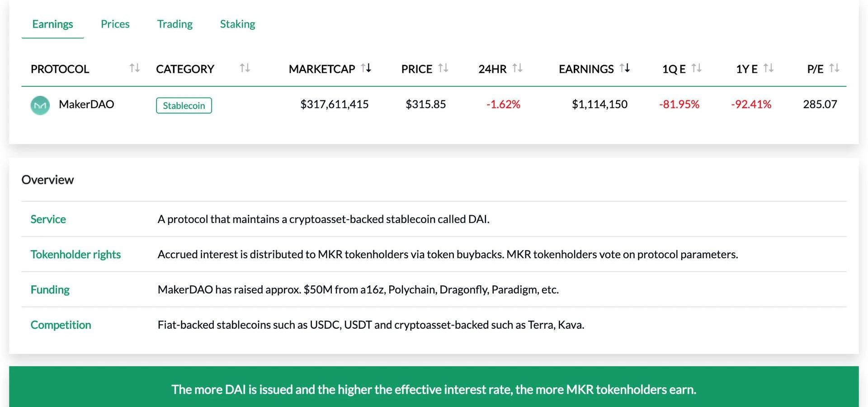Image resolution: width=868 pixels, height=407 pixels.
Task: Click the Funding overview label
Action: click(x=50, y=290)
